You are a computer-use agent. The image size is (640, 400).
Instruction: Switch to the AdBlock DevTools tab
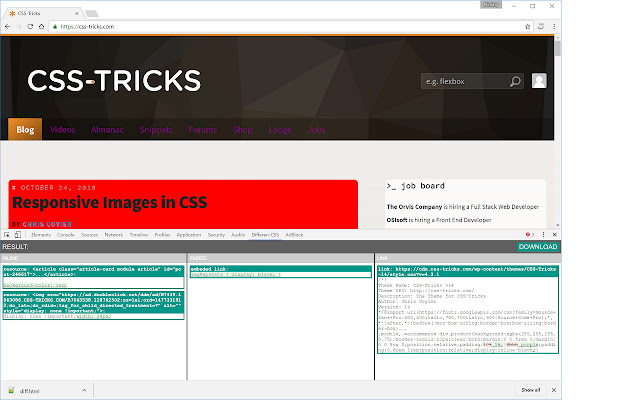pos(294,235)
